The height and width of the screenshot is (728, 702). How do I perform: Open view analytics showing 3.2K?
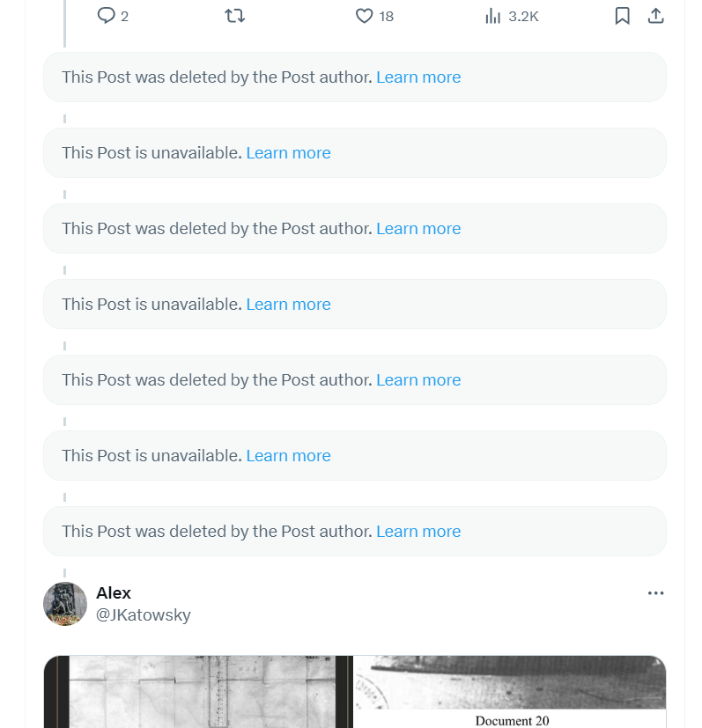pyautogui.click(x=493, y=16)
